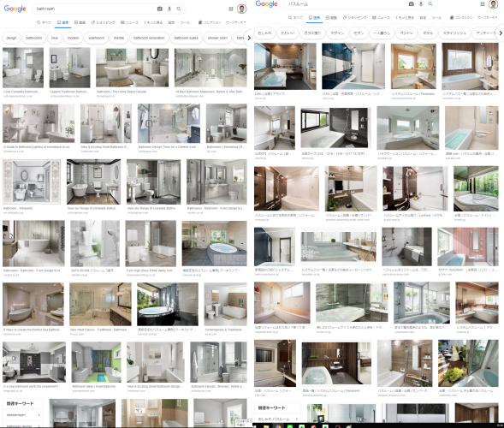Filter by the ガラス張り chip
504x428 pixels.
click(312, 33)
